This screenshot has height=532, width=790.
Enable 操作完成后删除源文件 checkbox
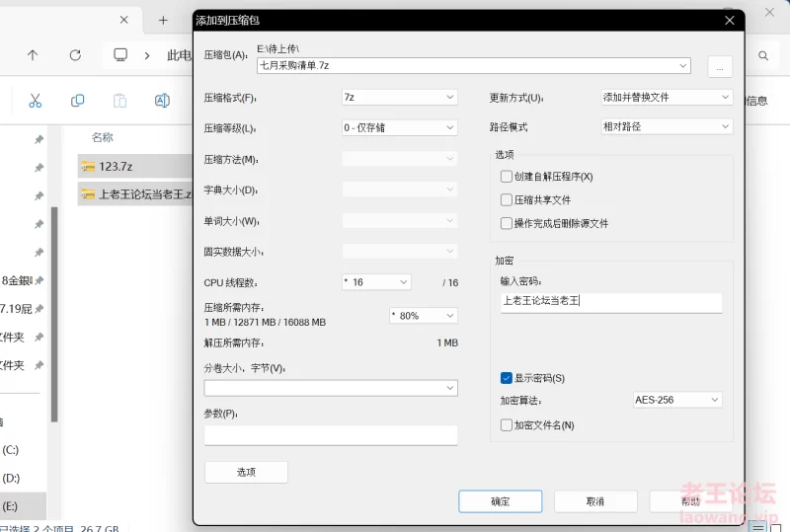(507, 223)
